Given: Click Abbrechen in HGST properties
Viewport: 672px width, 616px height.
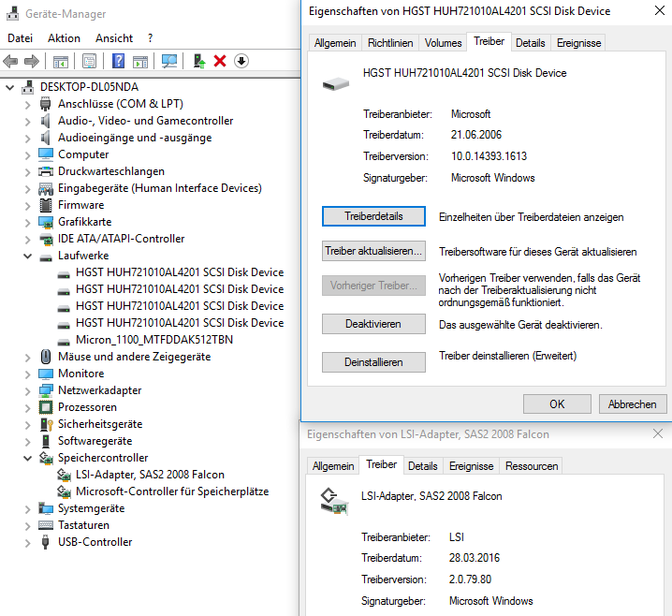Looking at the screenshot, I should pyautogui.click(x=633, y=403).
